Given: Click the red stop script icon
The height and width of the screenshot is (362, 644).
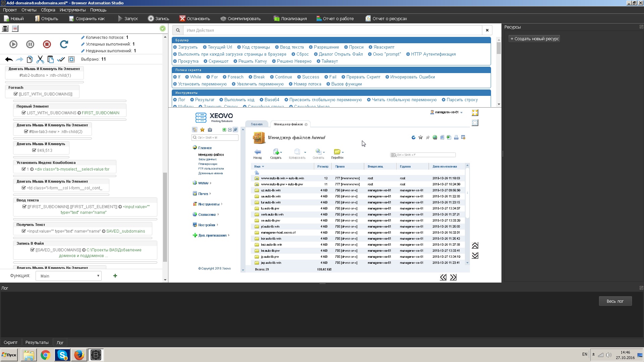Looking at the screenshot, I should [x=47, y=44].
